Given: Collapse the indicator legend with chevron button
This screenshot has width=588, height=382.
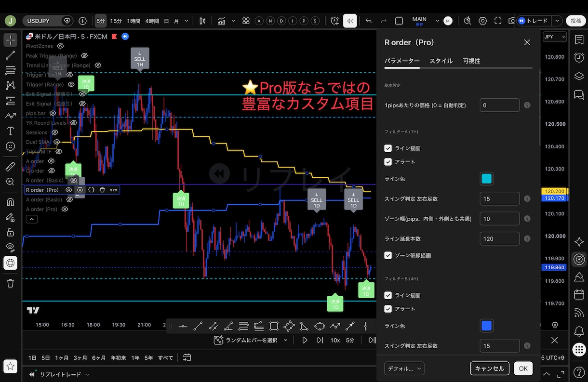Looking at the screenshot, I should coord(31,219).
